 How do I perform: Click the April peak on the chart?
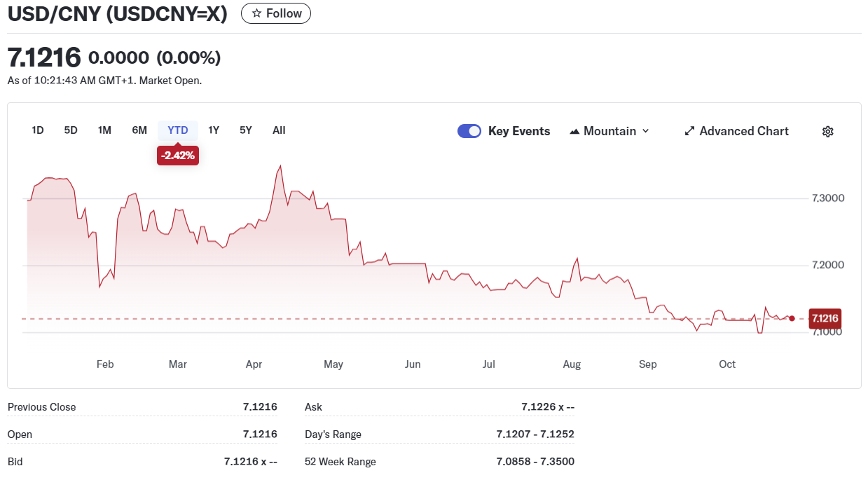click(x=280, y=166)
